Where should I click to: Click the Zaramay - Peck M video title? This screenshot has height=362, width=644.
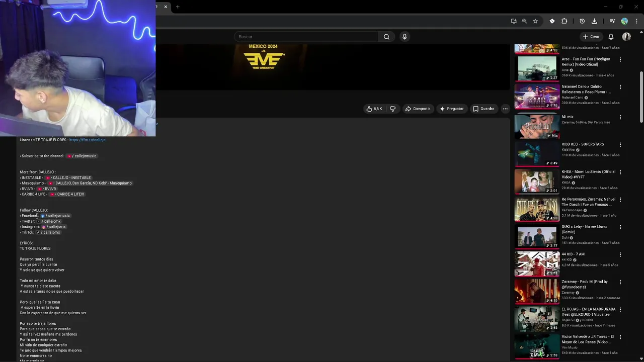pos(585,284)
